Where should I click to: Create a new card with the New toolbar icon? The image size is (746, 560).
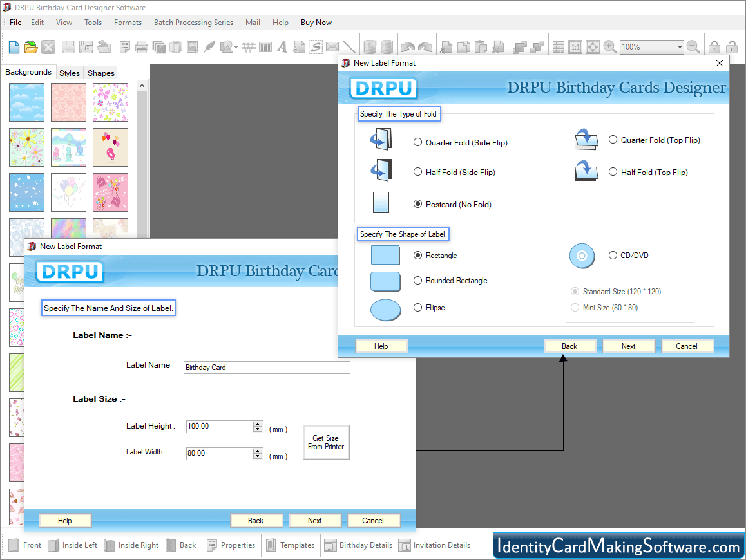click(x=14, y=47)
